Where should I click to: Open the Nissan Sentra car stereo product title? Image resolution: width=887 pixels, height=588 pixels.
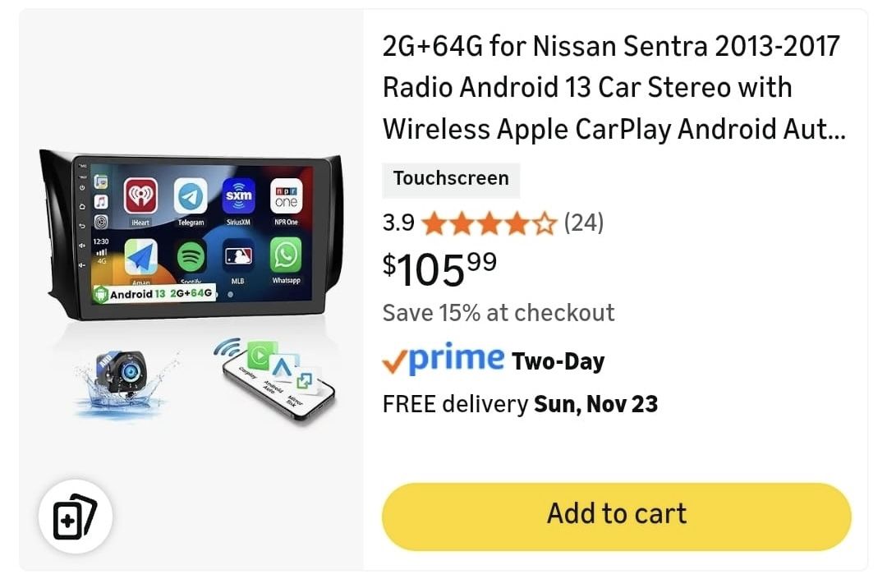613,87
